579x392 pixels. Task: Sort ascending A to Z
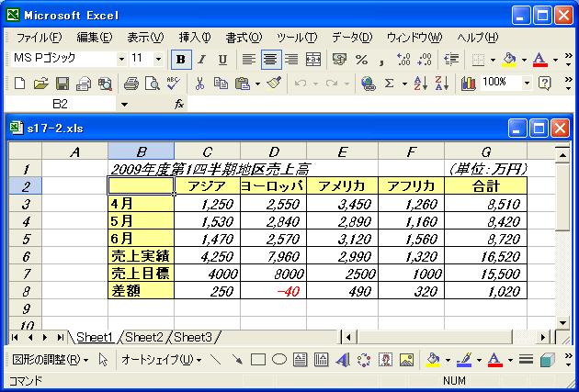(421, 84)
